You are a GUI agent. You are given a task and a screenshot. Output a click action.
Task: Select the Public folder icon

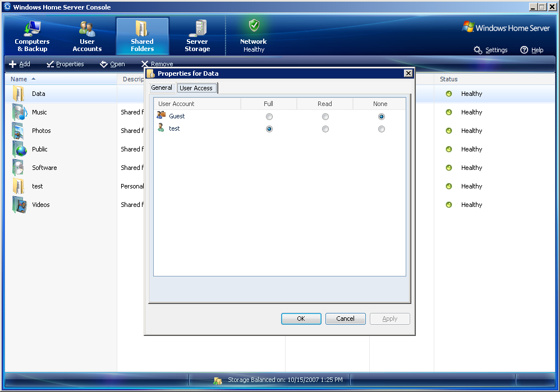tap(19, 149)
